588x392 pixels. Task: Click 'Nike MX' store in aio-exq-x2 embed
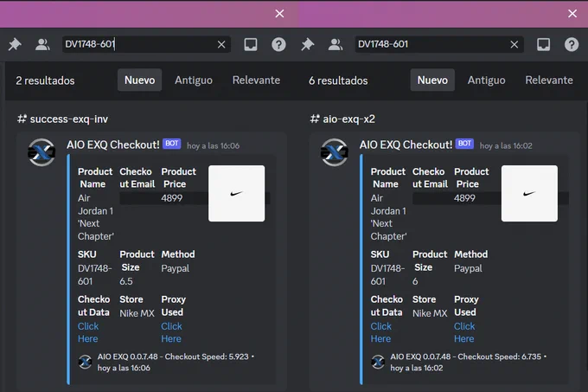430,313
